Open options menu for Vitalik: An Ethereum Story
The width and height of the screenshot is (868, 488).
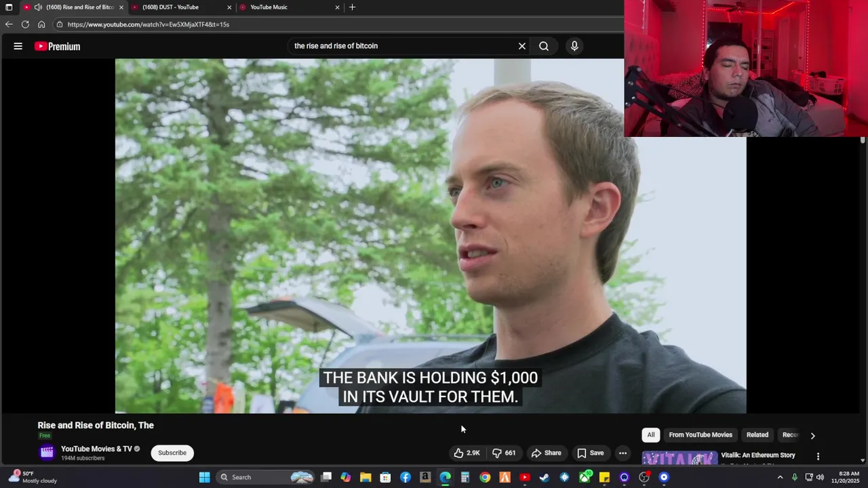coord(818,456)
